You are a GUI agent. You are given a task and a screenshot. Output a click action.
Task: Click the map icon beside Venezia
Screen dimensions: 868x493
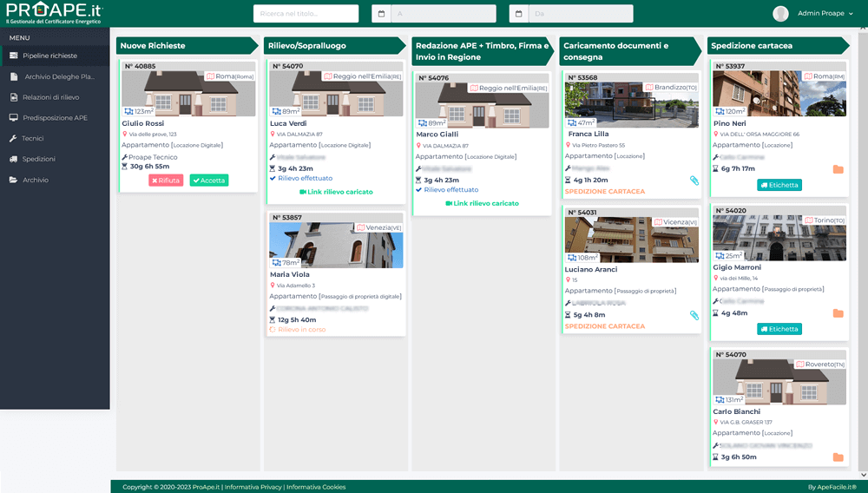(360, 227)
